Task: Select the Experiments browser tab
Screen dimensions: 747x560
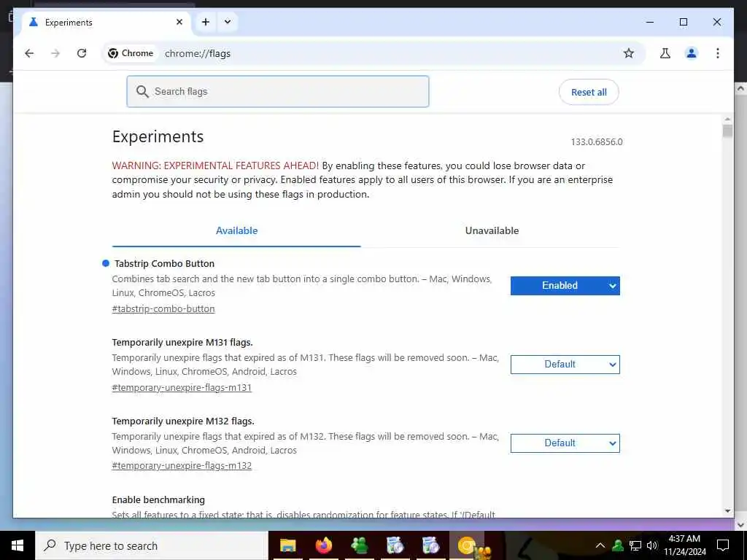Action: point(107,23)
